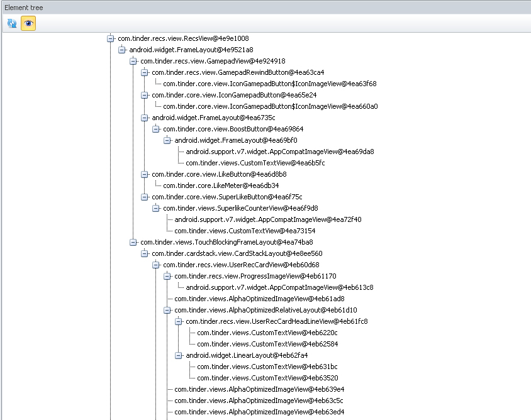The image size is (531, 420).
Task: Select the AlphaOptimizedImageView@4eb63ed4 row
Action: [x=259, y=412]
